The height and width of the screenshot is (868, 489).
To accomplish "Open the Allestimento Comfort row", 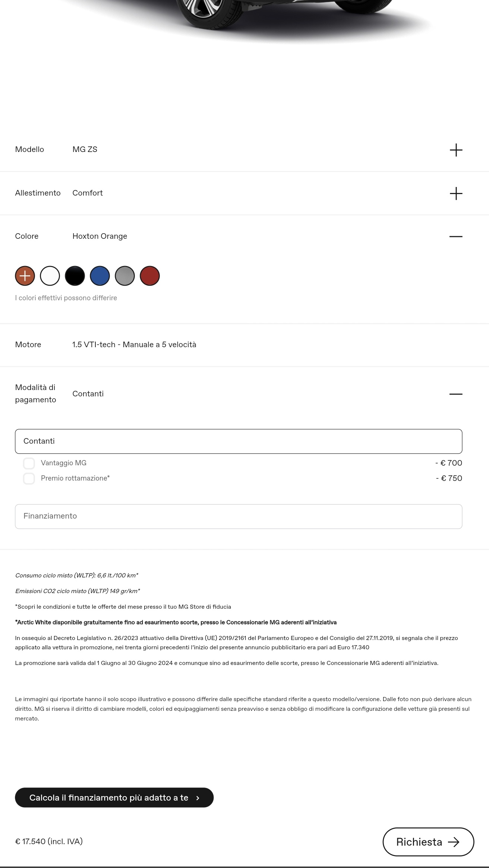I will (245, 193).
